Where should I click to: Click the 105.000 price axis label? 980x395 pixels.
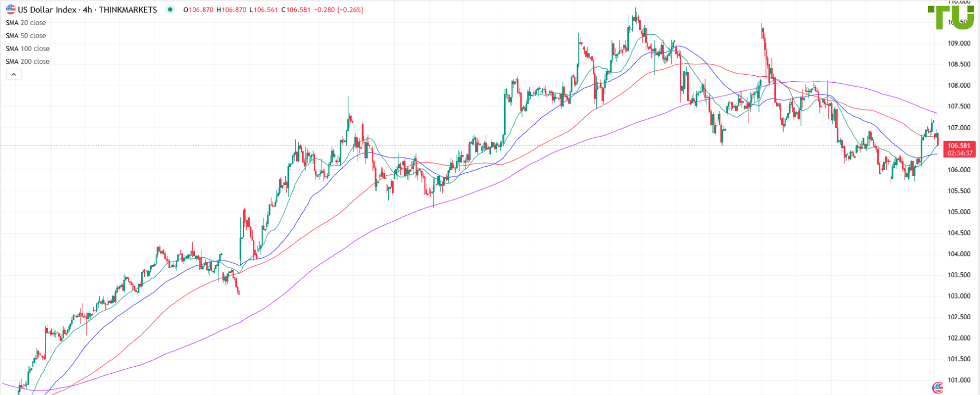pyautogui.click(x=959, y=212)
